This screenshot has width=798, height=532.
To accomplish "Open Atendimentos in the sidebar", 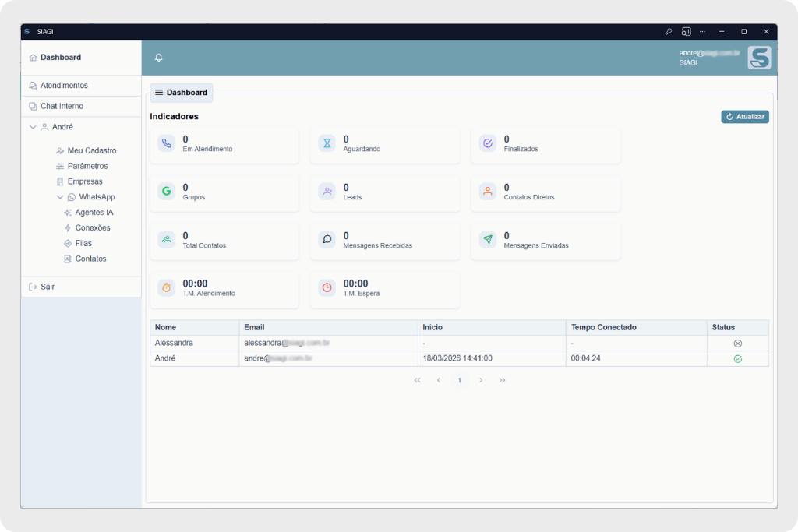I will (x=64, y=86).
